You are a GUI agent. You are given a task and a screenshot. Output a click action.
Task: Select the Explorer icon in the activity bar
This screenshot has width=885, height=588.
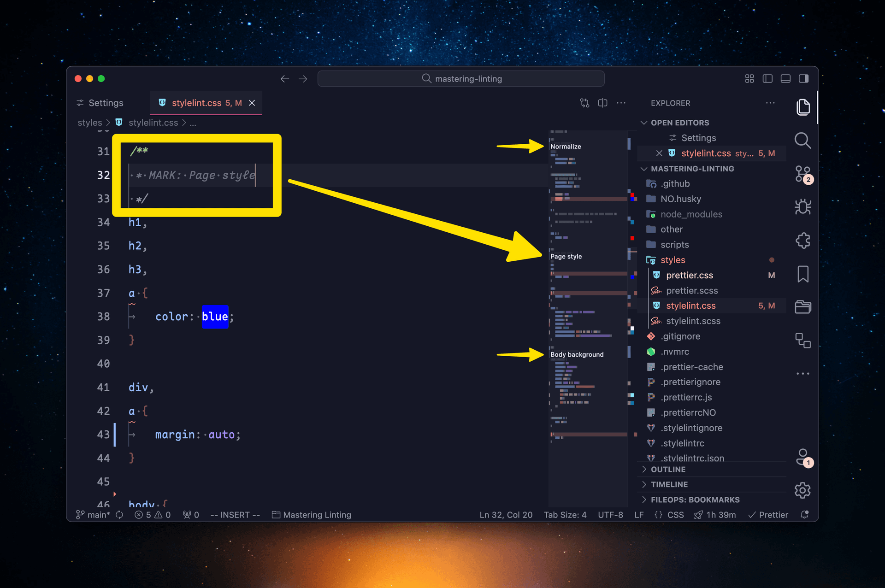[x=803, y=107]
